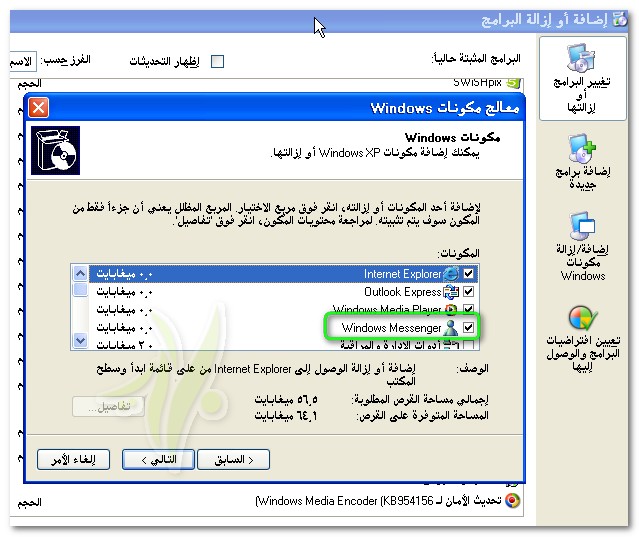Click the components list scroll-down arrow
The width and height of the screenshot is (639, 537).
[80, 341]
